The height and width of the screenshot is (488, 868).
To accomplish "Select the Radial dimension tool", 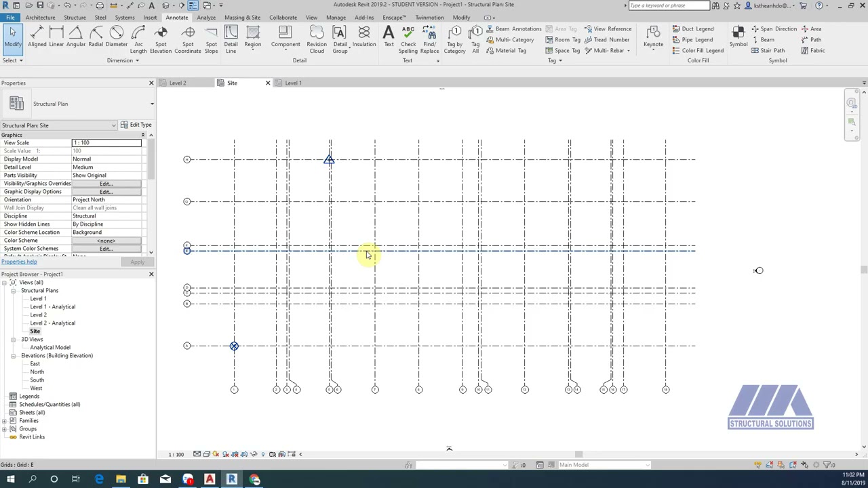I will [x=96, y=37].
